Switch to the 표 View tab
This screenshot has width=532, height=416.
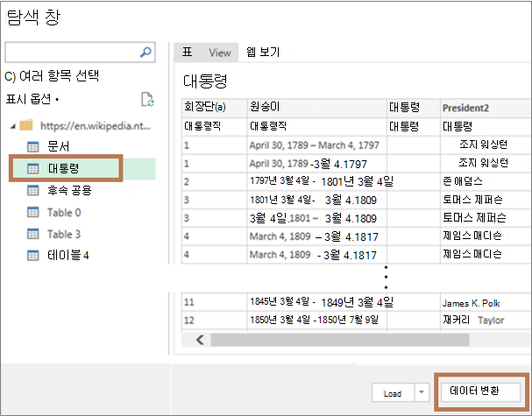[x=206, y=53]
